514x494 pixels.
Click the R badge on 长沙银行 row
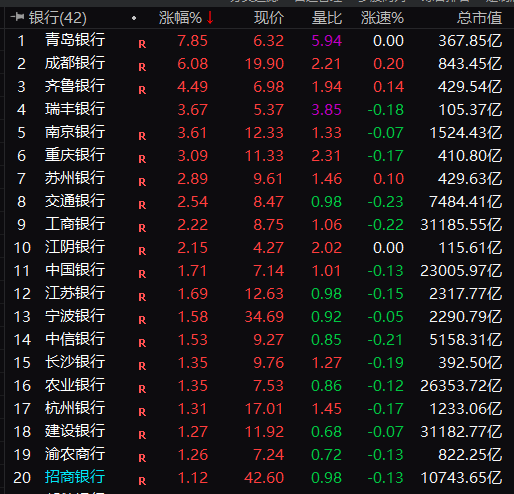[x=142, y=366]
